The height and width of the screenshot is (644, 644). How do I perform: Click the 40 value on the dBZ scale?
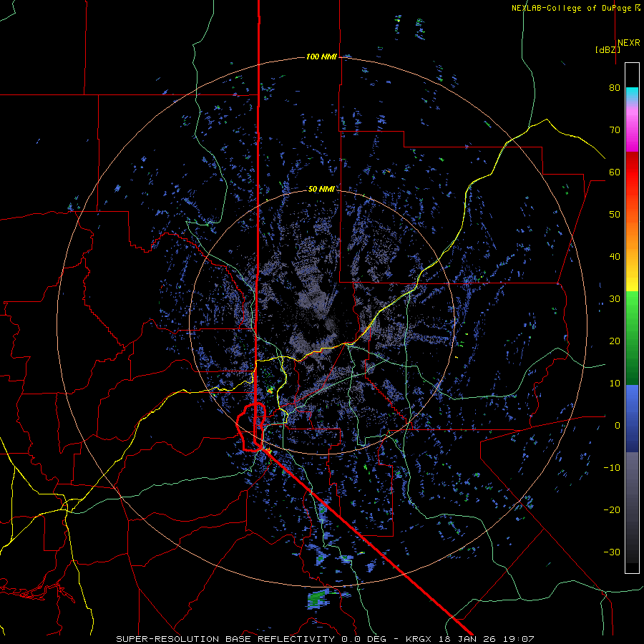click(x=615, y=257)
